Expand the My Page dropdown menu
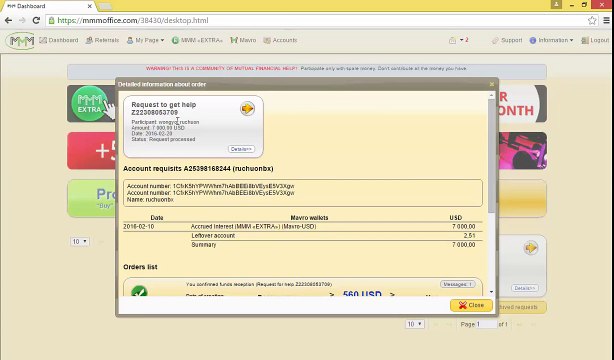The height and width of the screenshot is (360, 614). tap(145, 40)
